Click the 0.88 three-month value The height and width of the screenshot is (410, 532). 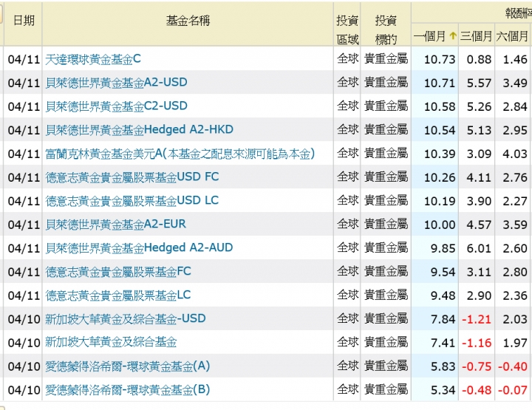tap(479, 60)
